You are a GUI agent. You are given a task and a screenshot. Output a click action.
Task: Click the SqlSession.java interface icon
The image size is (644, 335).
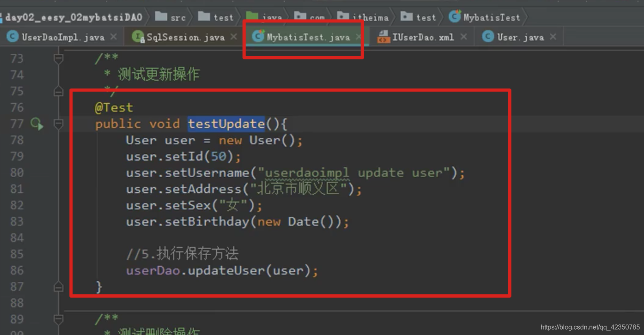[138, 37]
